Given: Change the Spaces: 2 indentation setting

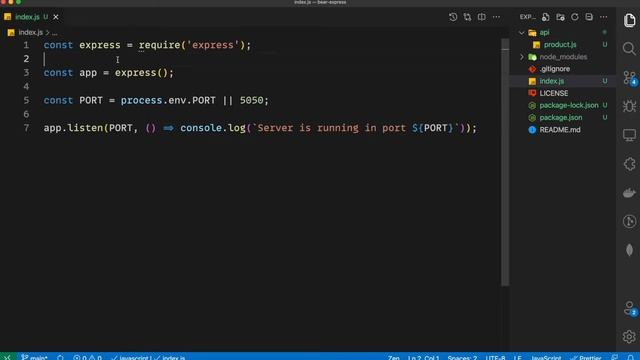Looking at the screenshot, I should click(x=462, y=357).
